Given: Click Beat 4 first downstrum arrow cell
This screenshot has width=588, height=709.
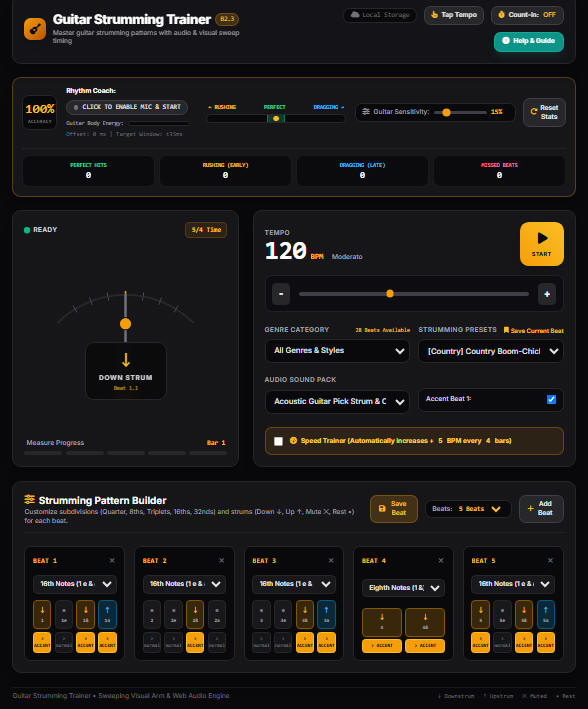Looking at the screenshot, I should pos(382,622).
